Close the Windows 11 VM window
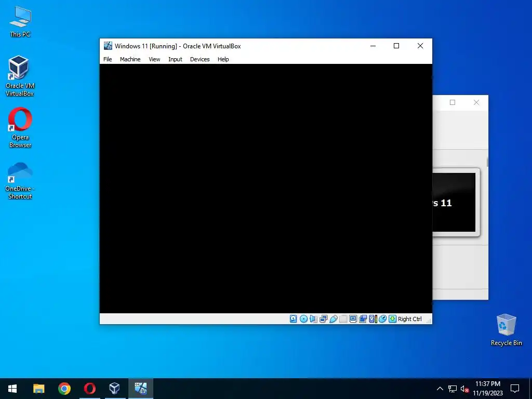The image size is (532, 399). [x=420, y=46]
